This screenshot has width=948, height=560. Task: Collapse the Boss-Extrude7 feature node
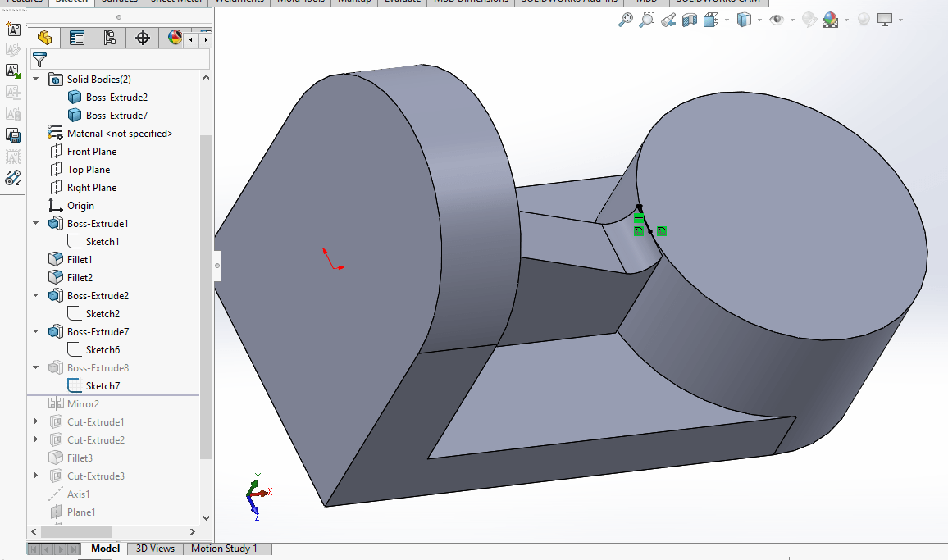[x=35, y=332]
